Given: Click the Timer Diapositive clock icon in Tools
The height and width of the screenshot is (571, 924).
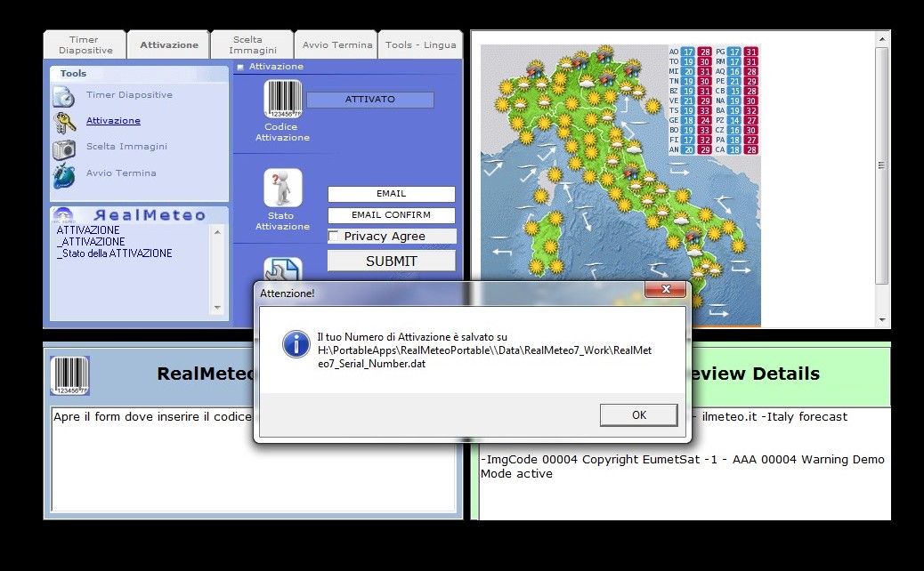Looking at the screenshot, I should click(63, 96).
